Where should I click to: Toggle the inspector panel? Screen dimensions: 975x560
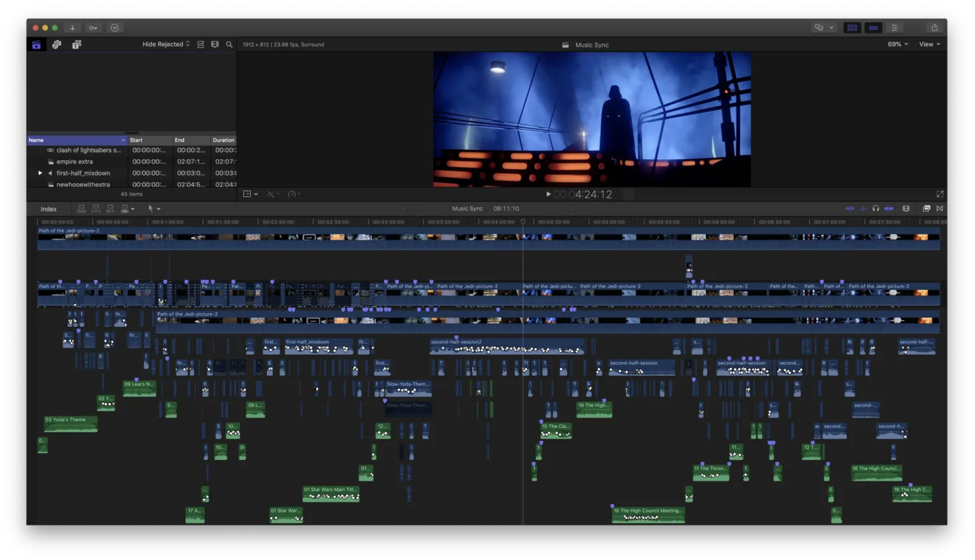[895, 27]
